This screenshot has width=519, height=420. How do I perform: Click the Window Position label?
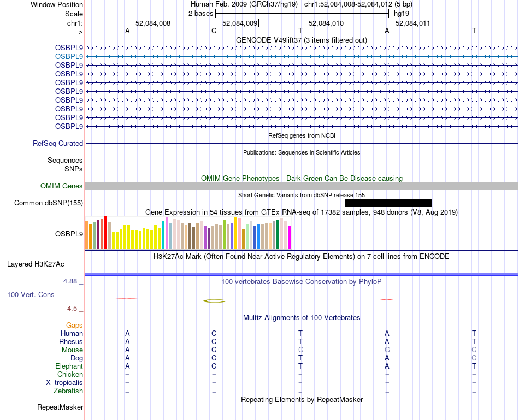(57, 4)
